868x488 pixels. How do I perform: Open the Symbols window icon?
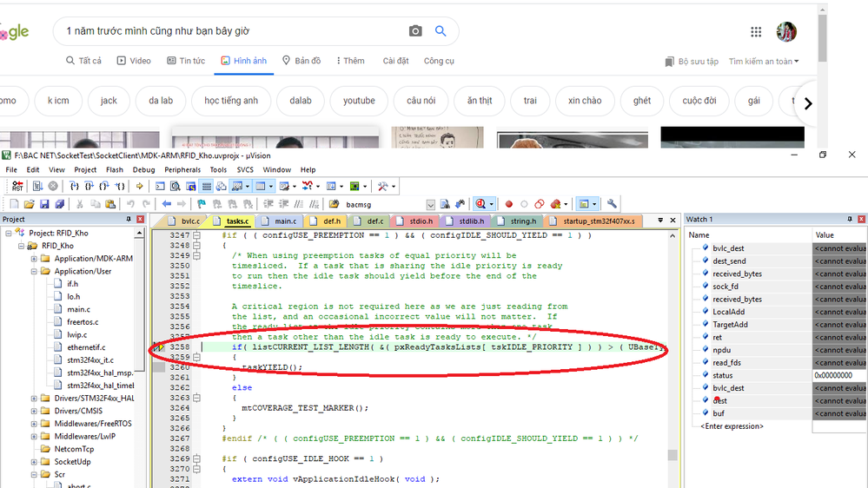191,186
